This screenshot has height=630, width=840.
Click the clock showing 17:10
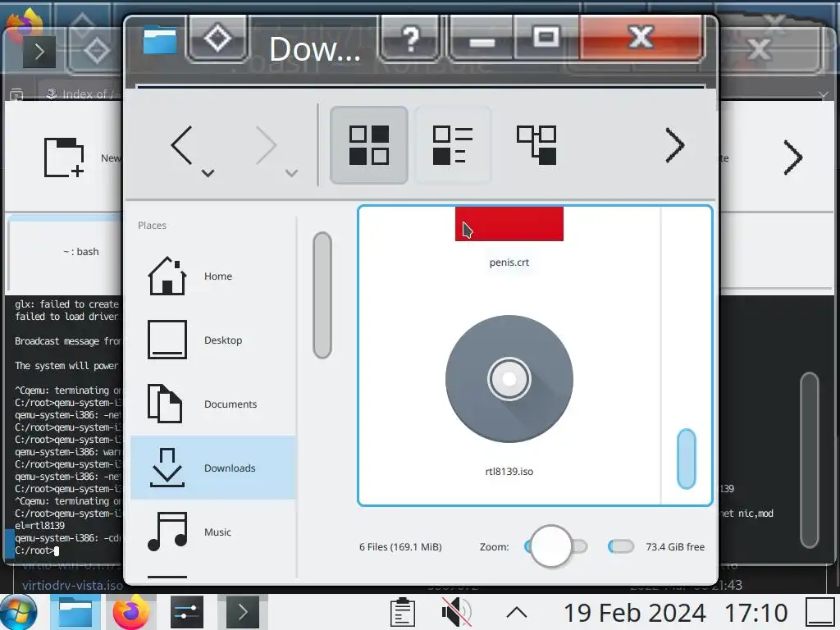pyautogui.click(x=756, y=612)
